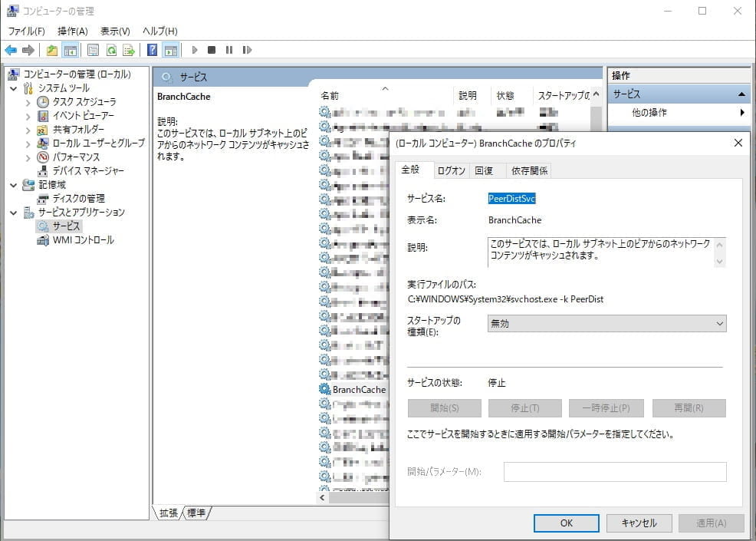This screenshot has width=756, height=541.
Task: Switch to 拡張 view tab
Action: click(169, 513)
